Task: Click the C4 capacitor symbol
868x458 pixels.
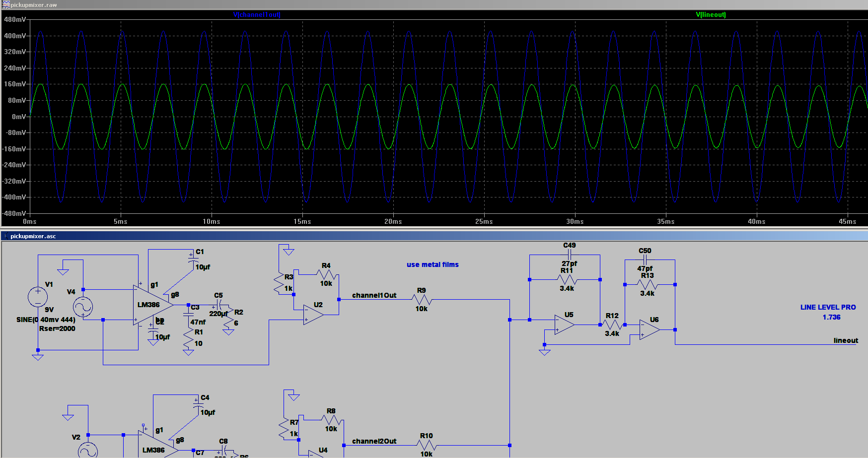Action: tap(198, 406)
